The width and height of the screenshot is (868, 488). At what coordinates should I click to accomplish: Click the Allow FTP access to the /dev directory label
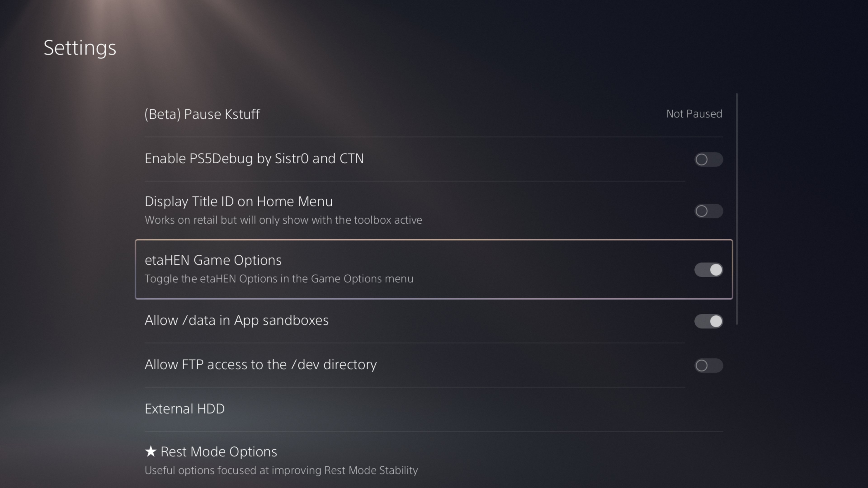(x=260, y=364)
